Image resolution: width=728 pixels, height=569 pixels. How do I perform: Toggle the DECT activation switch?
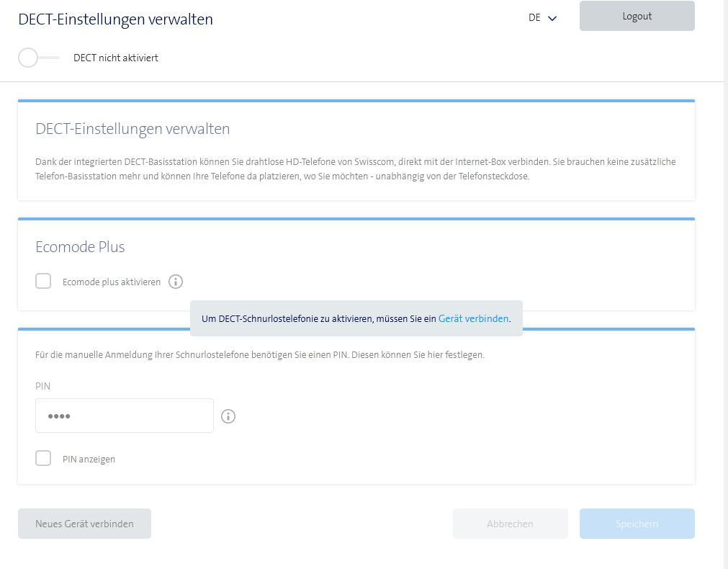[x=37, y=58]
